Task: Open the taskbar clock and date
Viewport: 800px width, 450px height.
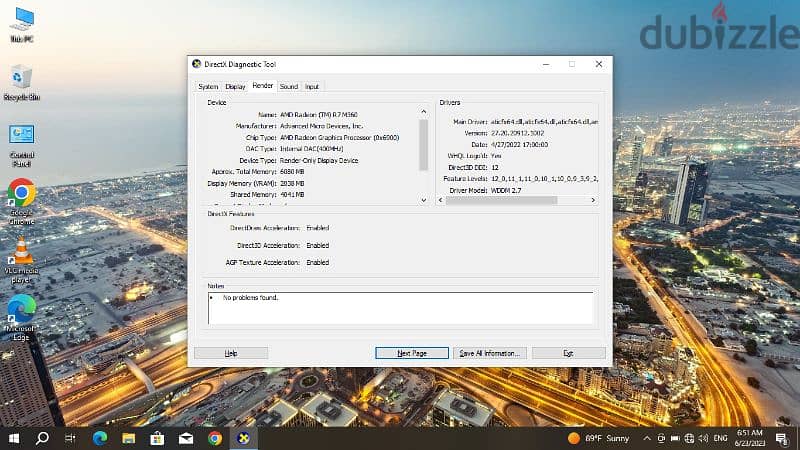Action: [x=749, y=438]
